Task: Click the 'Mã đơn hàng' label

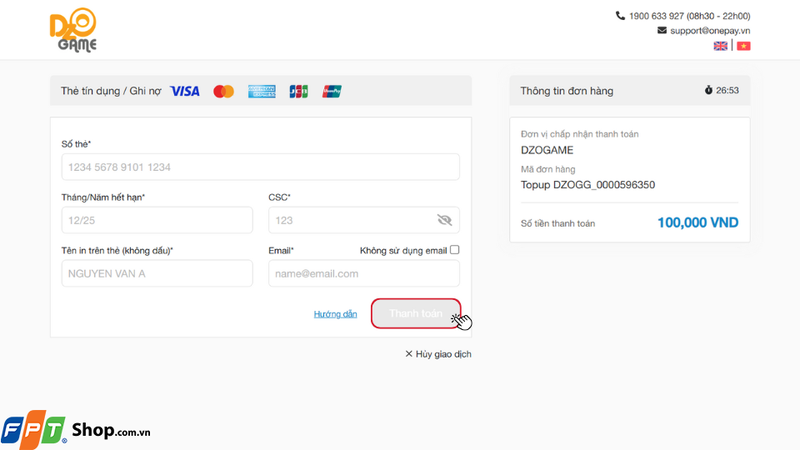Action: click(x=548, y=169)
